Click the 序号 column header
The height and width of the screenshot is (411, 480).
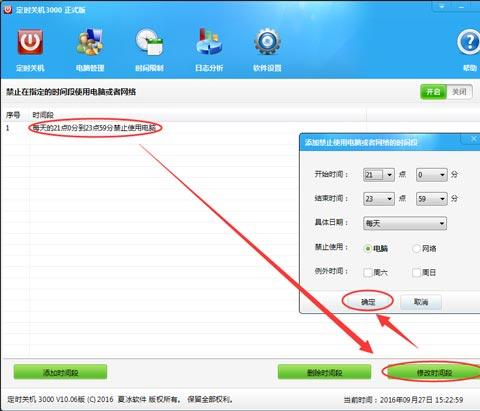point(13,115)
